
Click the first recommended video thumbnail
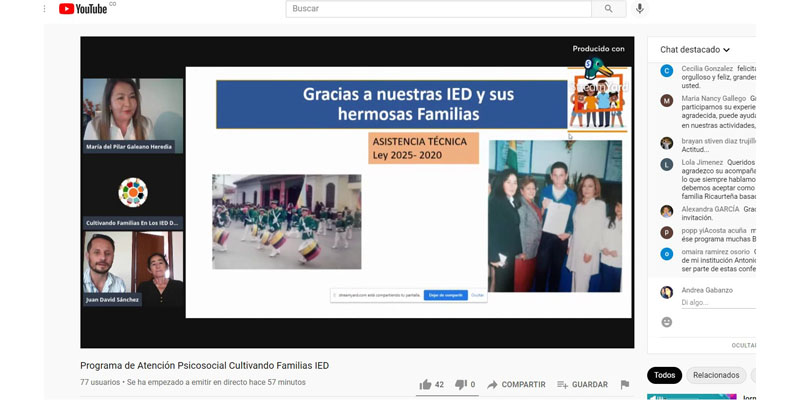[692, 397]
